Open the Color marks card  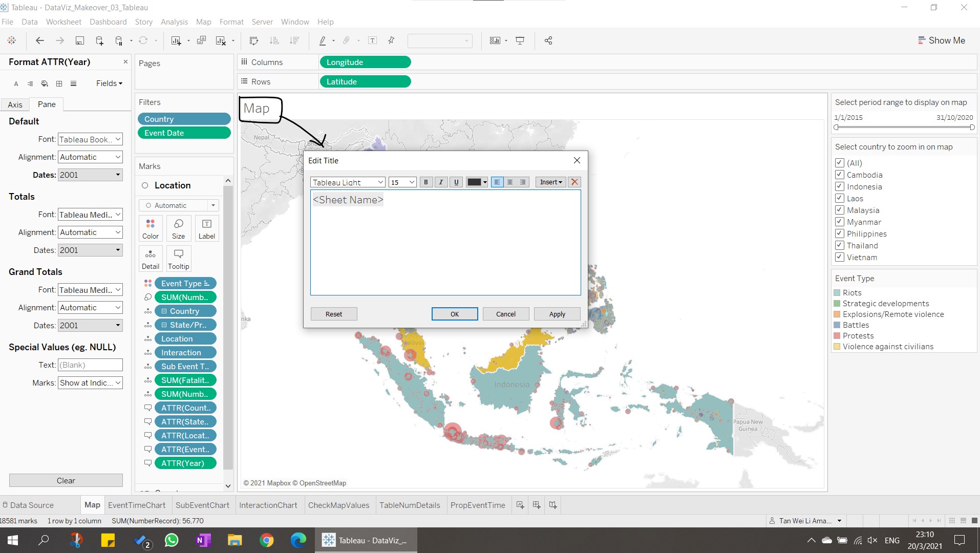click(x=151, y=228)
